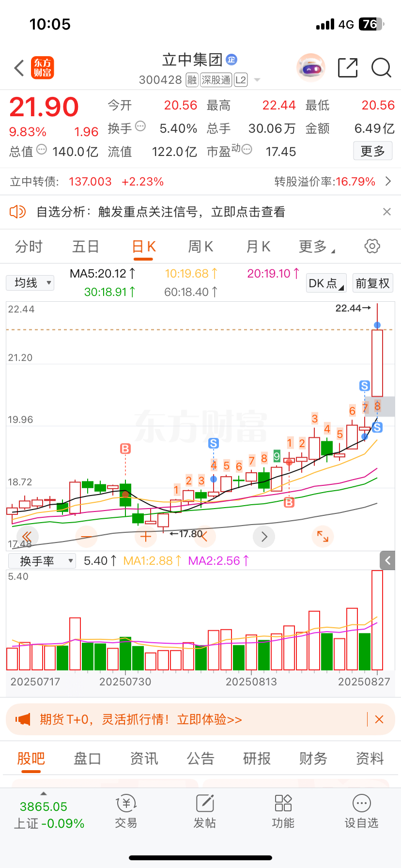The height and width of the screenshot is (868, 401).
Task: Switch to 资讯 tab
Action: tap(144, 759)
